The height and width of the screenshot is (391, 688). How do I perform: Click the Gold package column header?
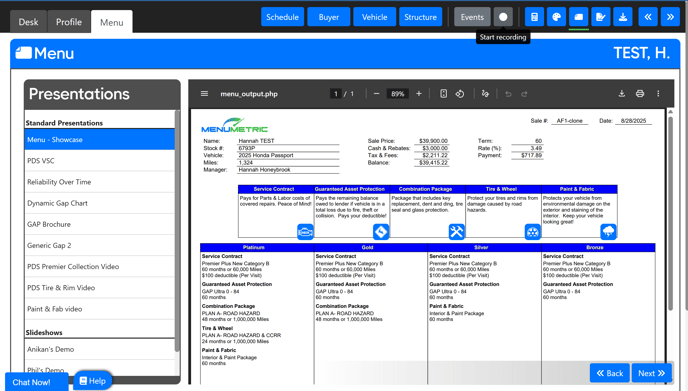(x=371, y=248)
